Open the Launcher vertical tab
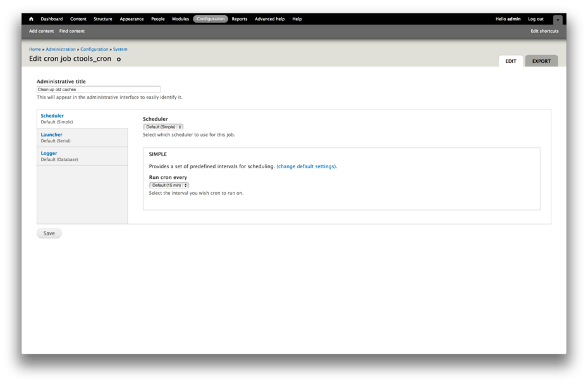The height and width of the screenshot is (384, 588). (x=52, y=135)
